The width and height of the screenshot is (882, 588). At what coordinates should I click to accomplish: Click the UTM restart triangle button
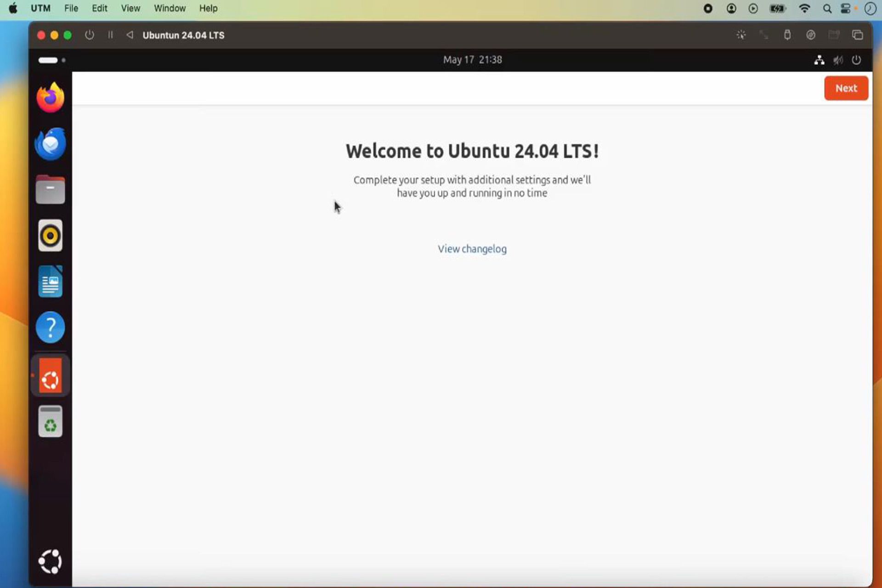pyautogui.click(x=130, y=35)
